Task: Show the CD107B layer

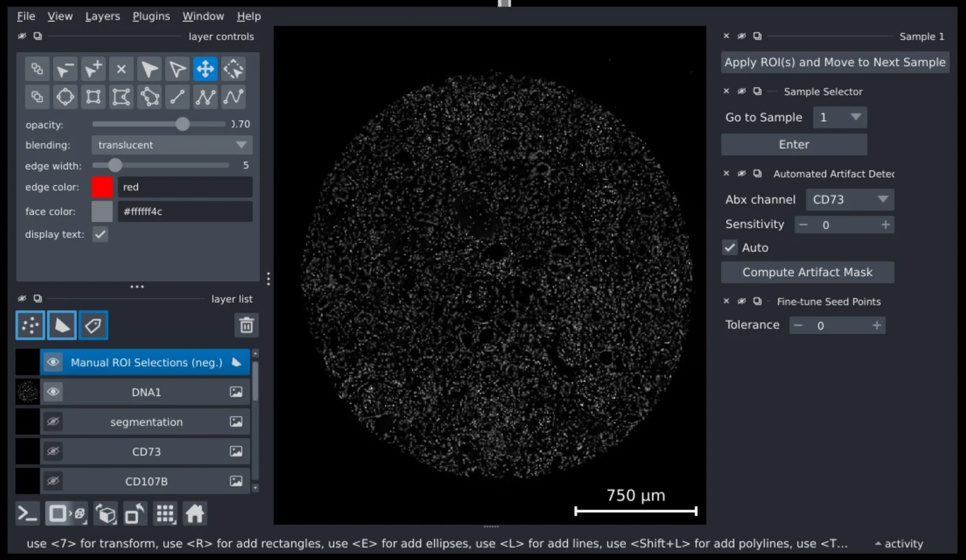Action: [x=53, y=481]
